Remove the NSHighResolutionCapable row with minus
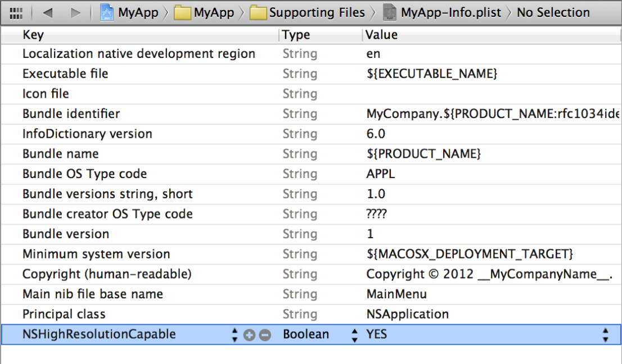The image size is (622, 364). (264, 335)
